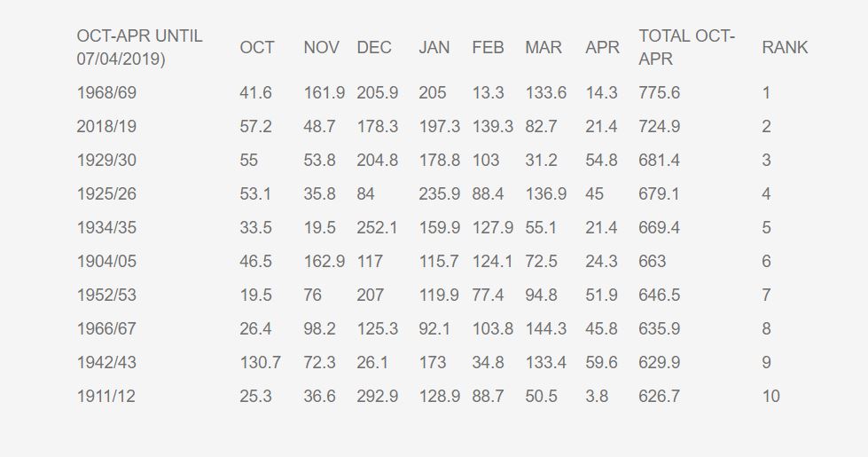Screen dimensions: 868x457
Task: Select the 724.9 total for 2018/19
Action: (659, 127)
